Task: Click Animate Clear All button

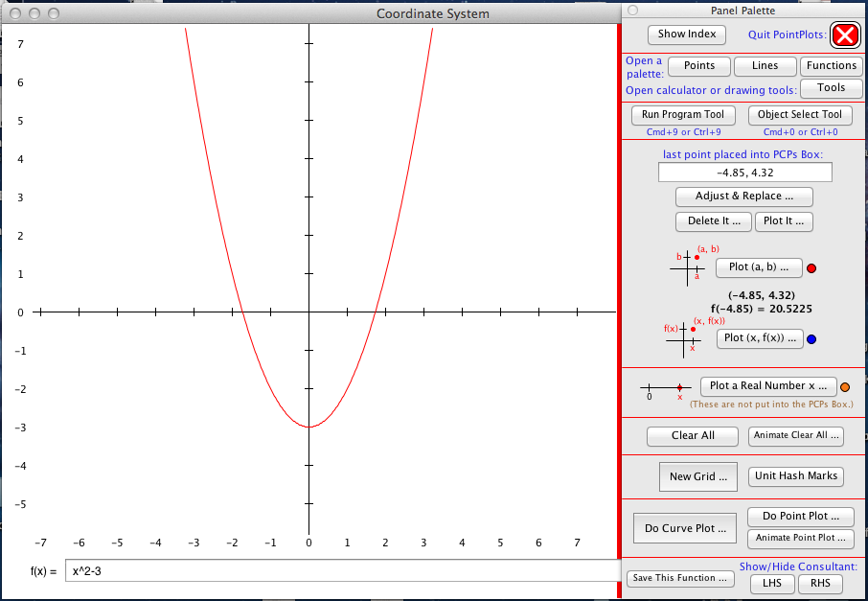Action: point(795,436)
